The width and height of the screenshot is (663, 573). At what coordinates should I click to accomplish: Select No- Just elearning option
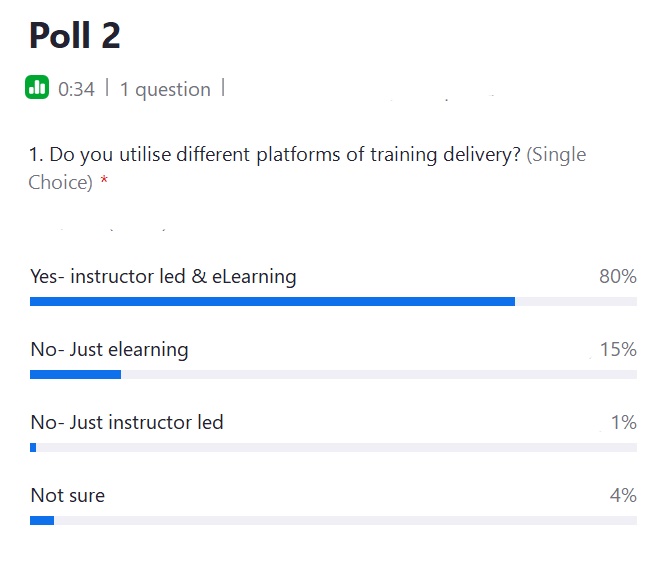pos(110,350)
